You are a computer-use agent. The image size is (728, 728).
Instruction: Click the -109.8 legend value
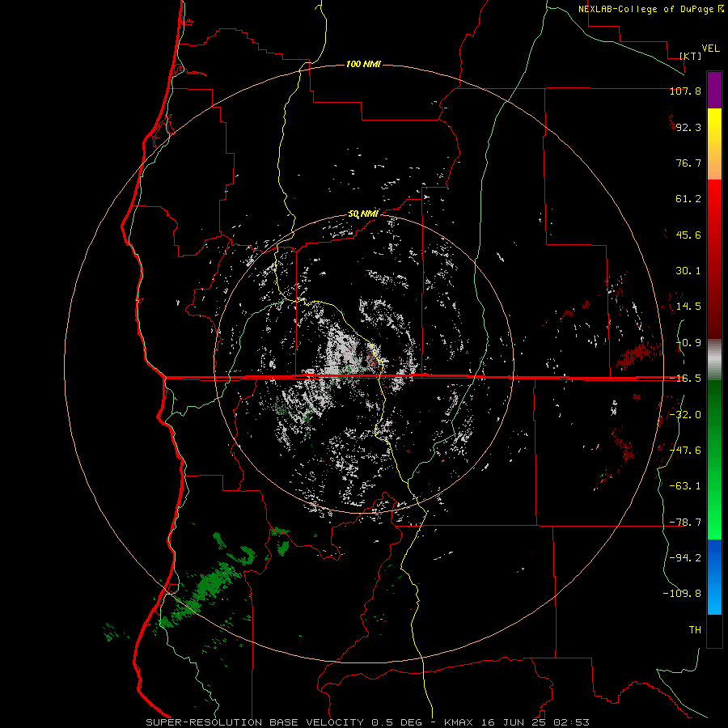[x=682, y=594]
